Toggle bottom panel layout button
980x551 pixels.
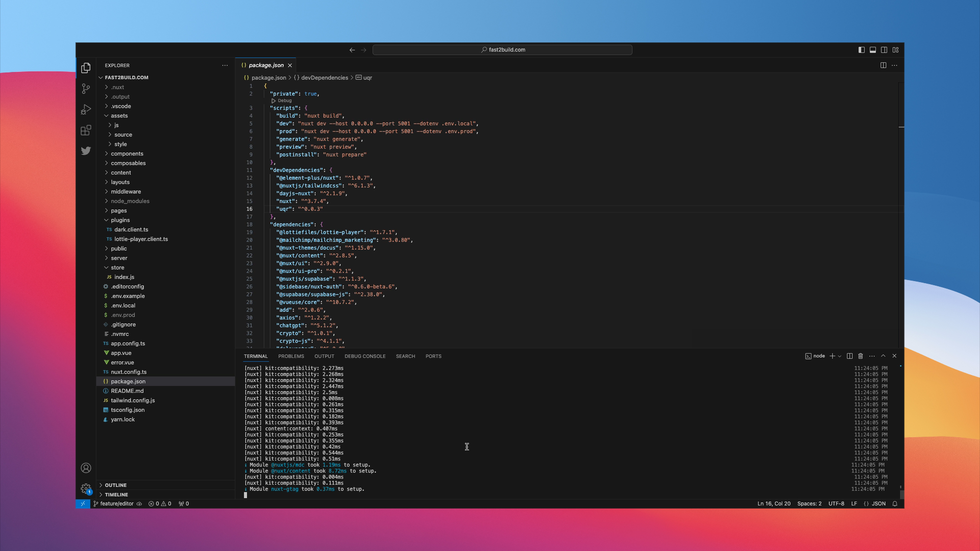pos(873,50)
